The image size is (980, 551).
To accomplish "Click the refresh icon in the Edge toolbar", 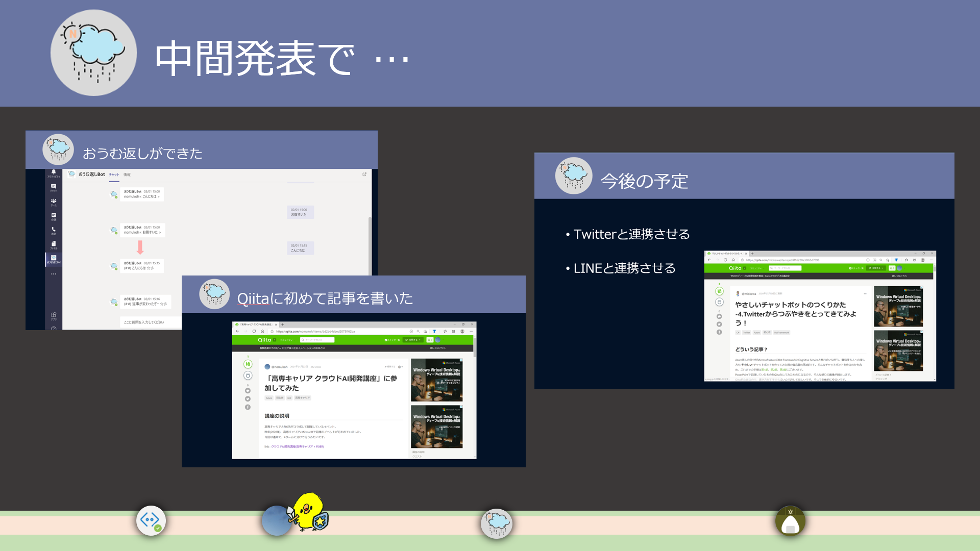I will tap(254, 331).
